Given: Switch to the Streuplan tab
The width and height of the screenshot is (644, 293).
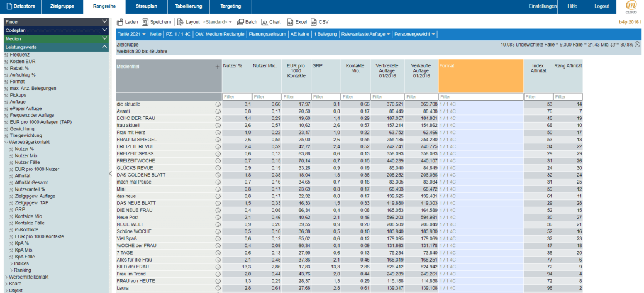Looking at the screenshot, I should [147, 6].
